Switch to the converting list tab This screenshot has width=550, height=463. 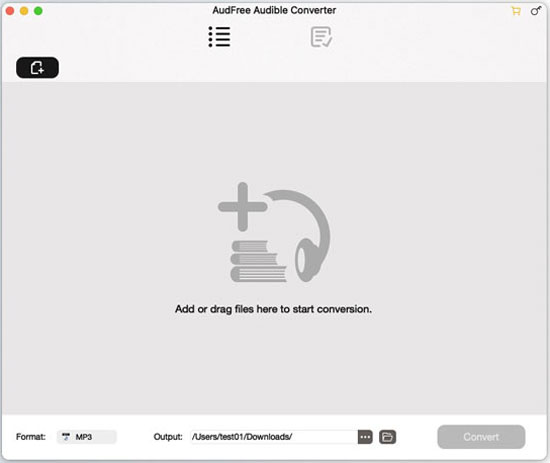click(220, 36)
